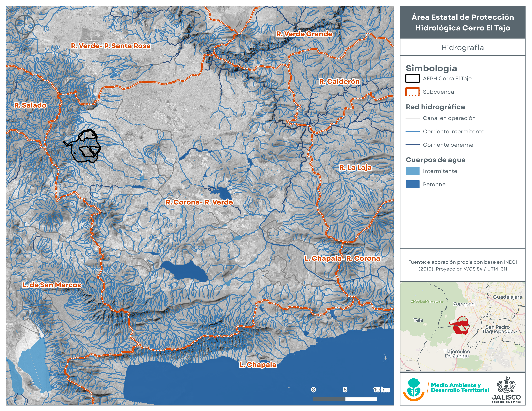Click the AEPH Cerro El Tajo legend symbol

[x=412, y=78]
